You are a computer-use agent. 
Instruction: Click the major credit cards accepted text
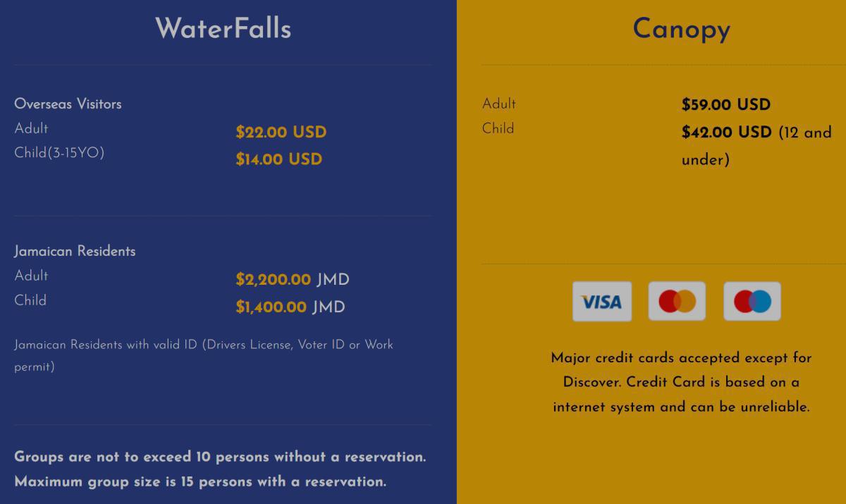pos(681,382)
